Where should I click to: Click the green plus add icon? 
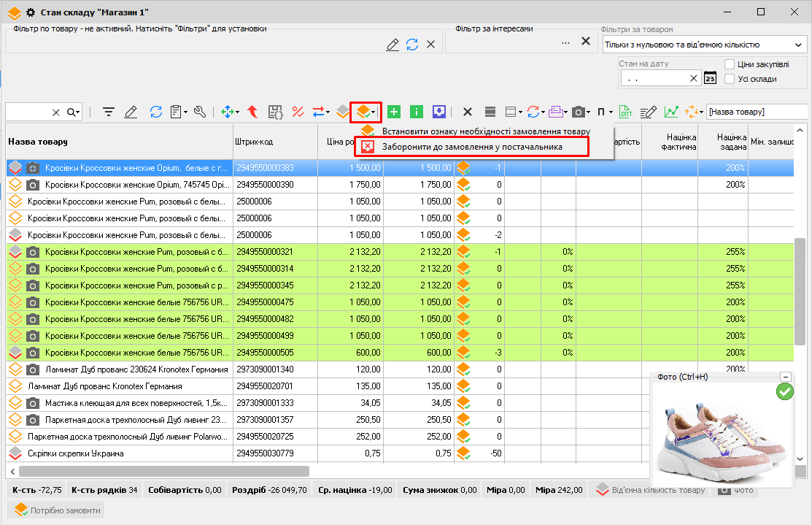tap(394, 112)
